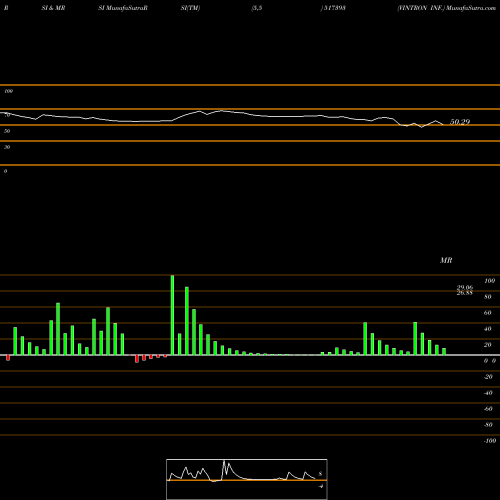The height and width of the screenshot is (500, 500).
Task: Click the RSI value label 50.29
Action: click(x=460, y=122)
